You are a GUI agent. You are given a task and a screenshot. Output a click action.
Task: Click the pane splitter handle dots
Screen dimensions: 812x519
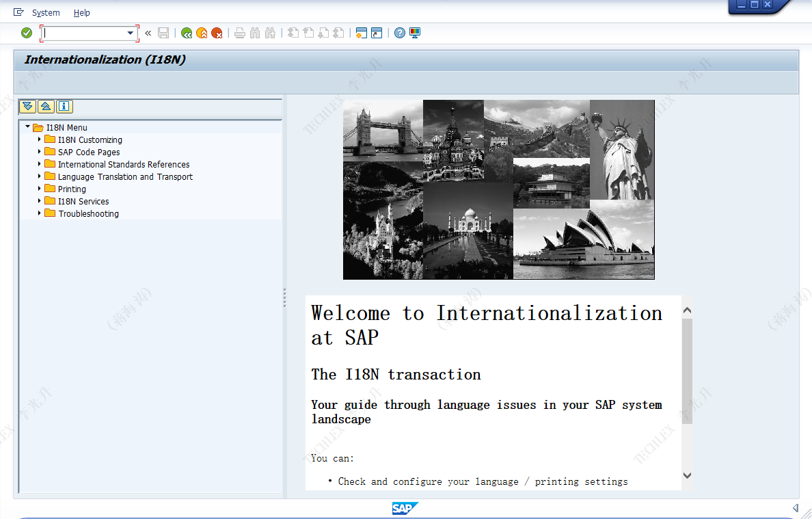coord(284,298)
